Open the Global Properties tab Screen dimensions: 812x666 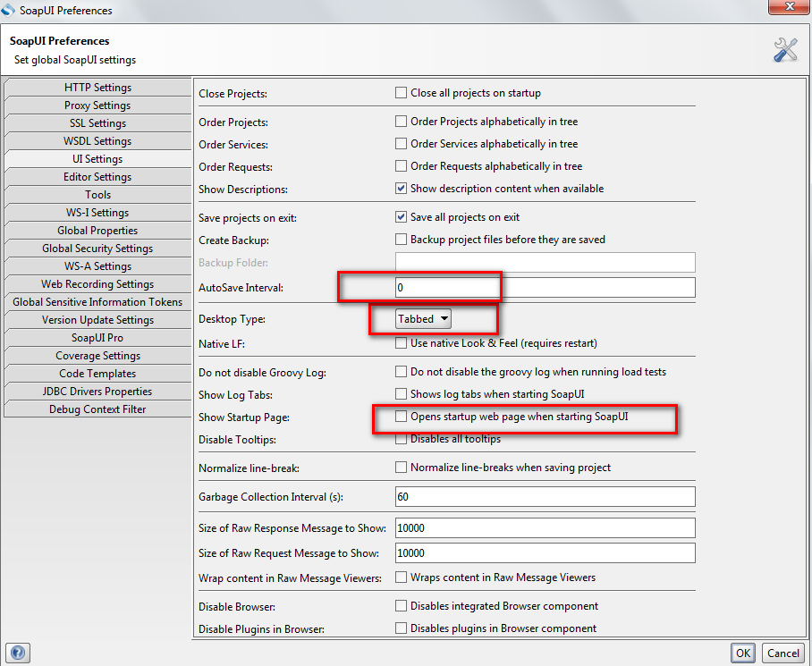[97, 231]
